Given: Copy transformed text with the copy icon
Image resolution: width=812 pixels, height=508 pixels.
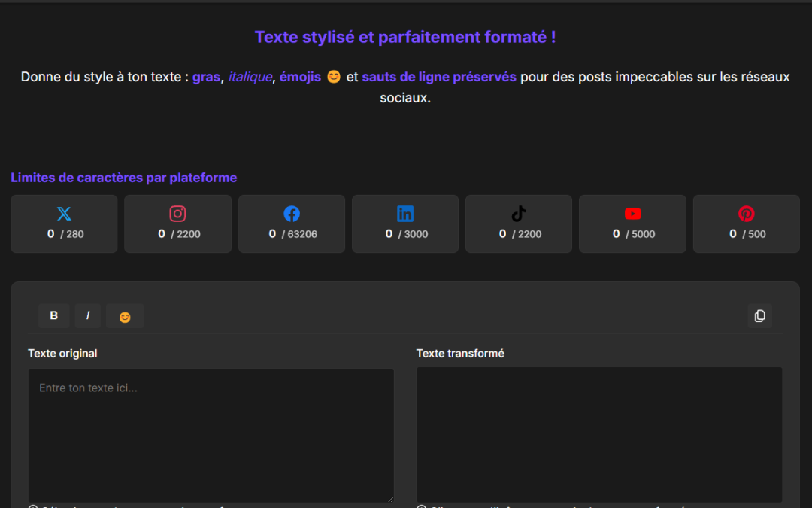Looking at the screenshot, I should [x=759, y=315].
